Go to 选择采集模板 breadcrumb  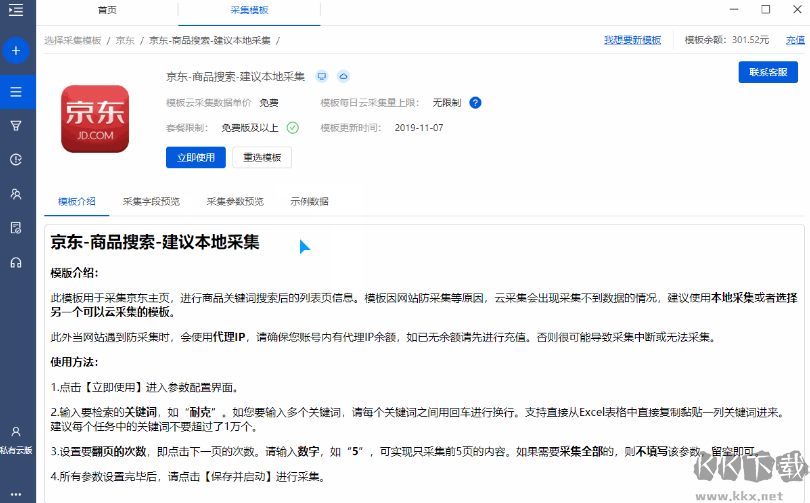[x=73, y=40]
